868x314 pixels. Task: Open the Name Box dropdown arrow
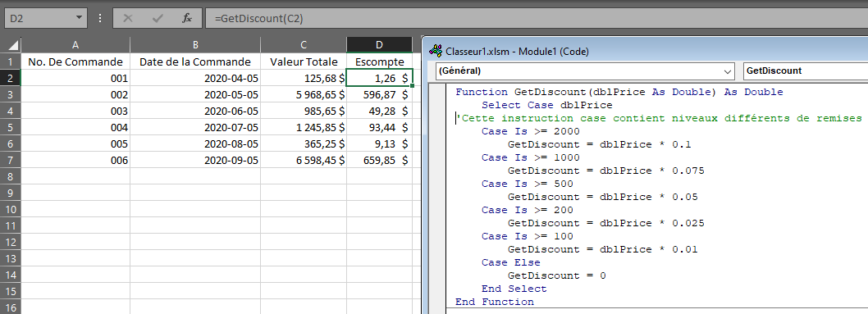pos(79,18)
